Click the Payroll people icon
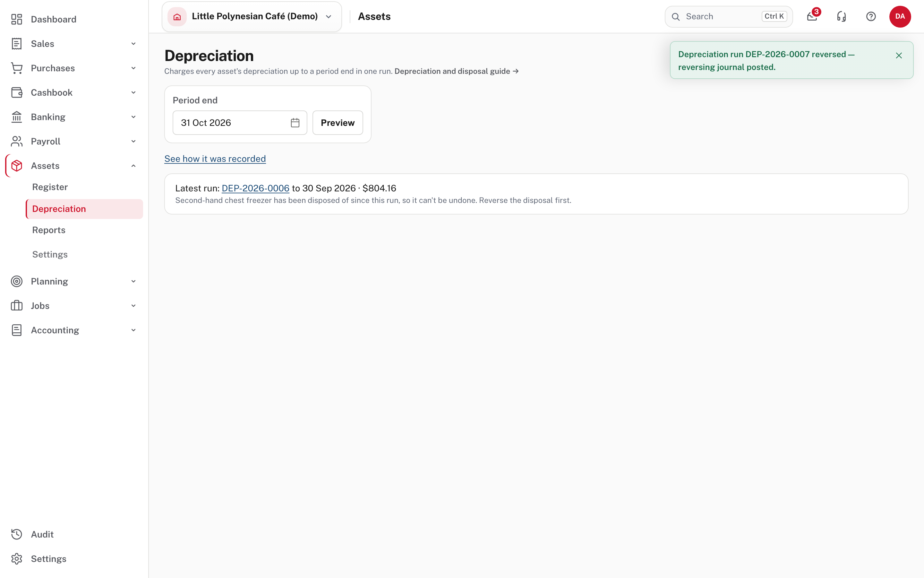Viewport: 924px width, 578px height. point(16,141)
